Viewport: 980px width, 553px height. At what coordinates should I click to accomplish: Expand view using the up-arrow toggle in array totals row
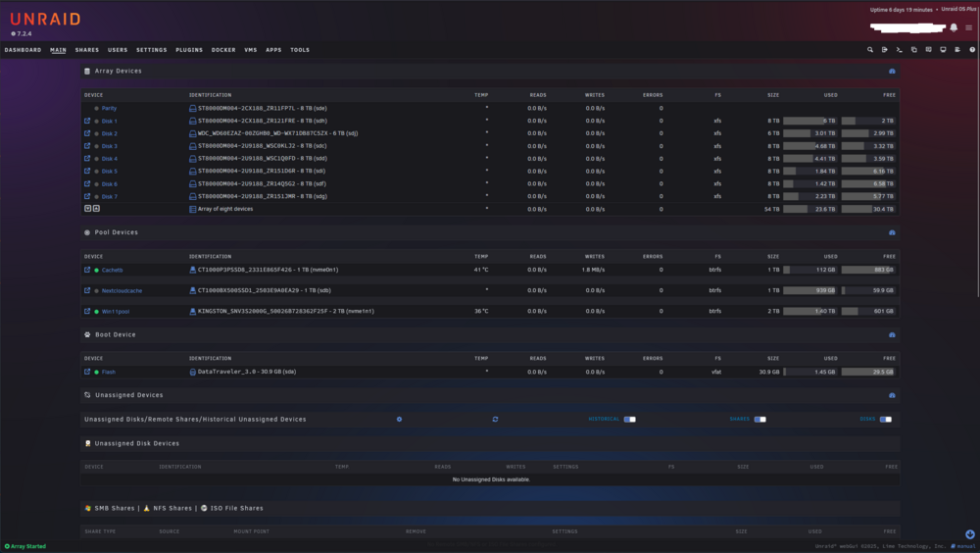click(96, 208)
